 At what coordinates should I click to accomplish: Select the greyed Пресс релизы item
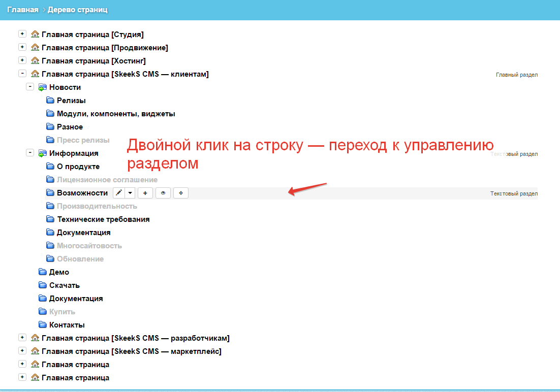[83, 140]
